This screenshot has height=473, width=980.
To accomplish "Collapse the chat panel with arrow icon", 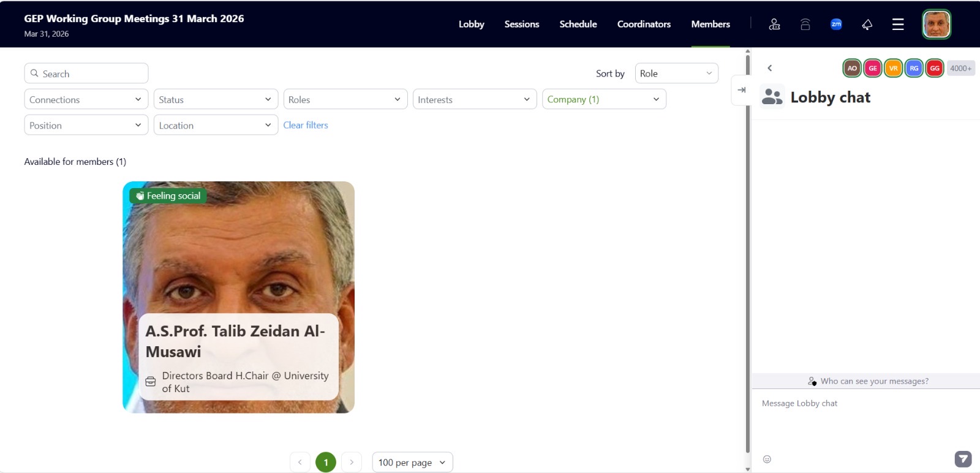I will [742, 90].
